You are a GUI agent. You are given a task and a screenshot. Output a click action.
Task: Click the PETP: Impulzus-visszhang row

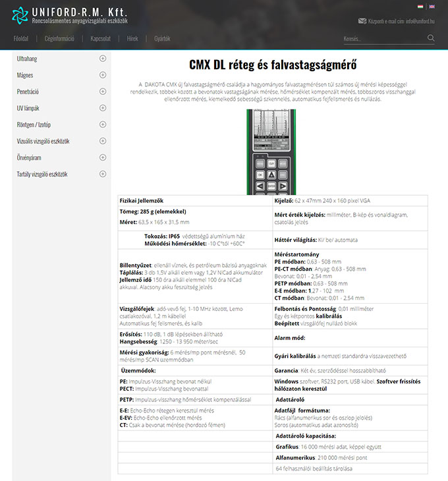(x=195, y=400)
